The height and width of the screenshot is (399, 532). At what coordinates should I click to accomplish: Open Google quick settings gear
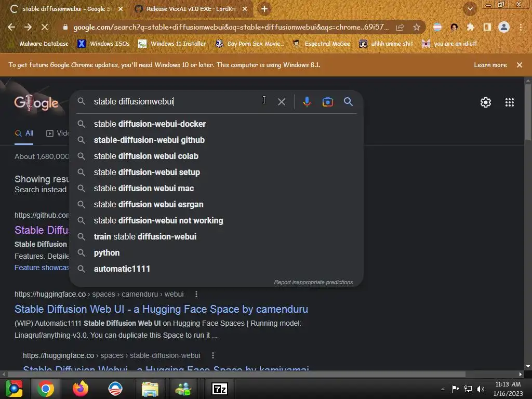486,102
